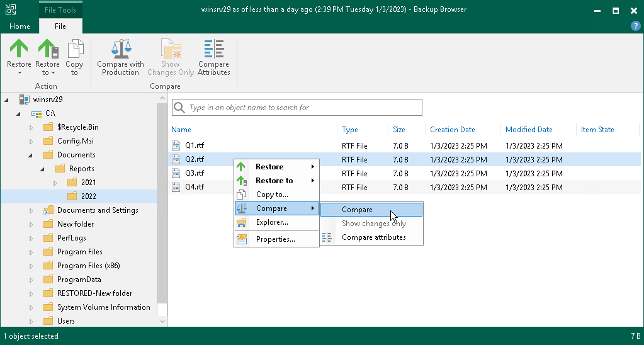Sort by the Item State column header

(597, 130)
